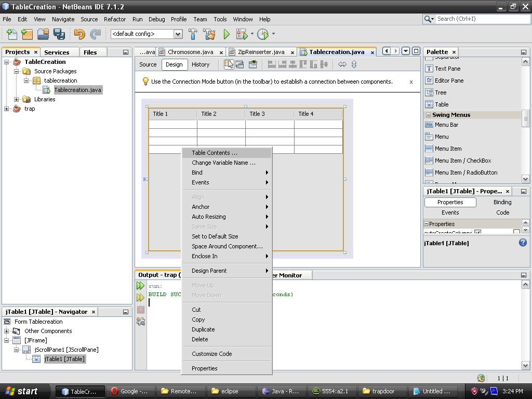Open trapdoor from the Windows taskbar

[x=382, y=391]
